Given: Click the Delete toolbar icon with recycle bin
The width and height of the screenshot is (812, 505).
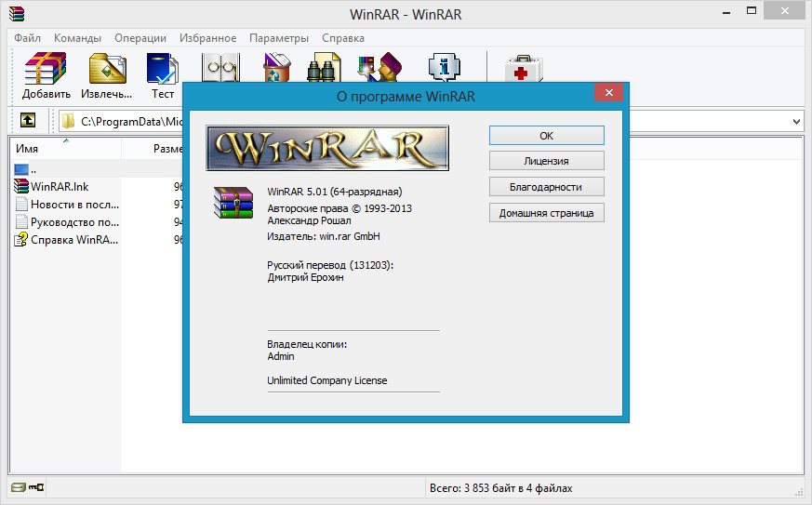Looking at the screenshot, I should coord(276,67).
